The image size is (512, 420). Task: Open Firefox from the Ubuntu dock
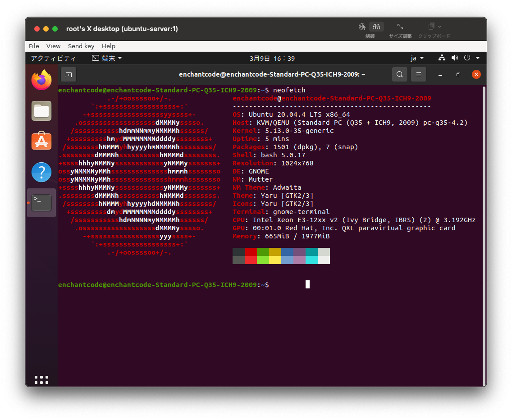41,80
